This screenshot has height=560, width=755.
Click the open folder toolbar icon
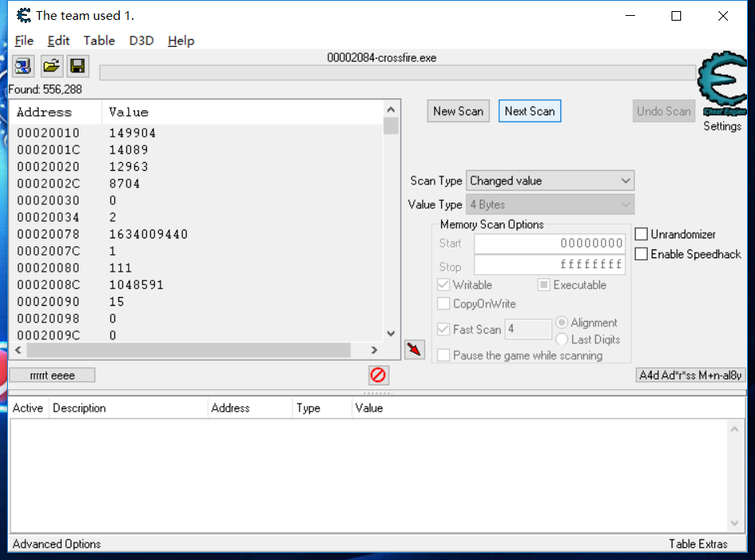[51, 66]
